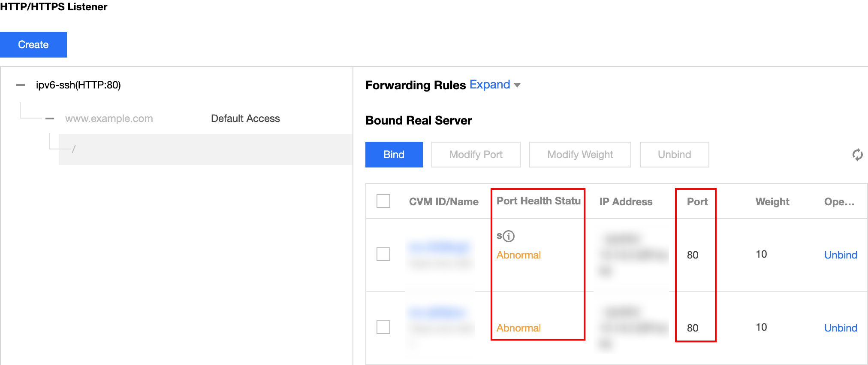This screenshot has width=868, height=365.
Task: Click the Modify Port button
Action: (x=476, y=155)
